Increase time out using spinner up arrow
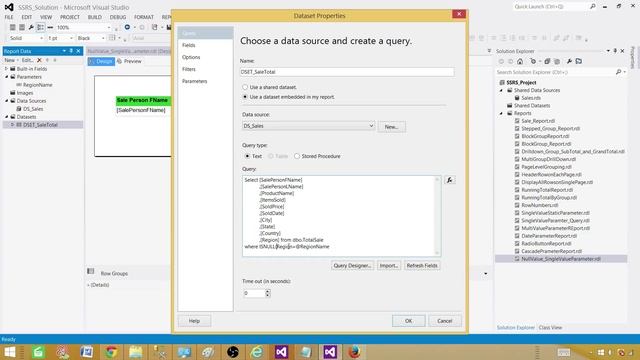The image size is (640, 360). click(268, 291)
